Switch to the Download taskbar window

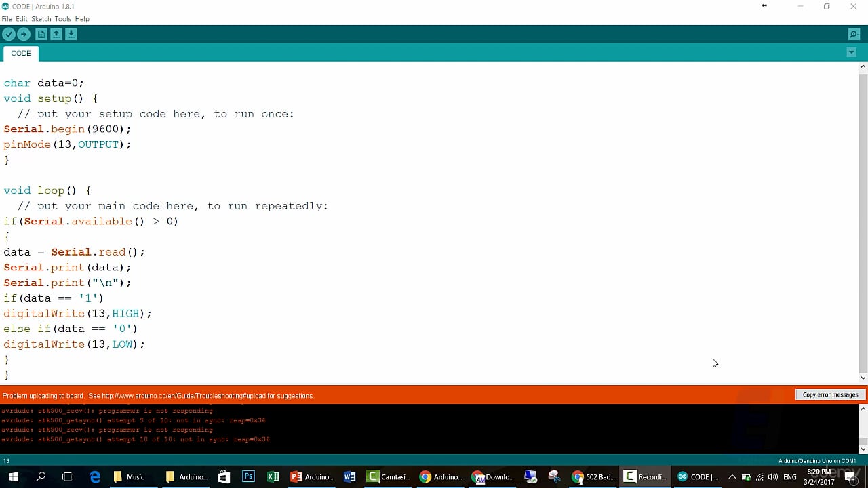[x=493, y=476]
